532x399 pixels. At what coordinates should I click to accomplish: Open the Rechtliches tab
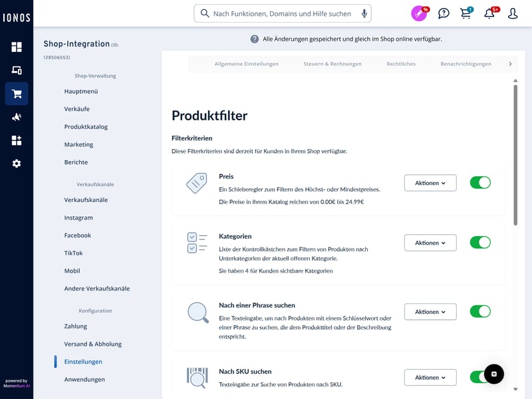401,64
